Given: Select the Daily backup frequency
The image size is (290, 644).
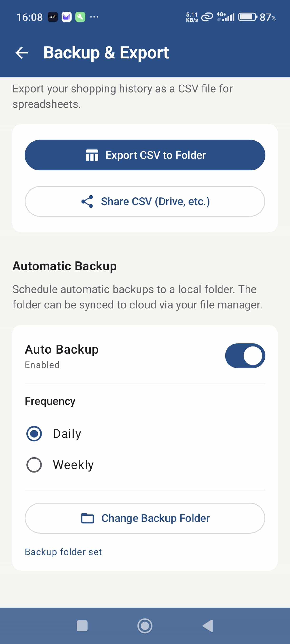Looking at the screenshot, I should pos(34,434).
